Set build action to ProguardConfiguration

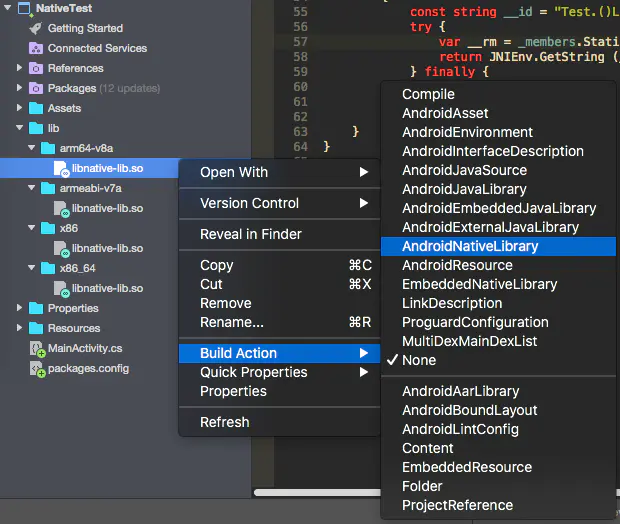[x=498, y=322]
